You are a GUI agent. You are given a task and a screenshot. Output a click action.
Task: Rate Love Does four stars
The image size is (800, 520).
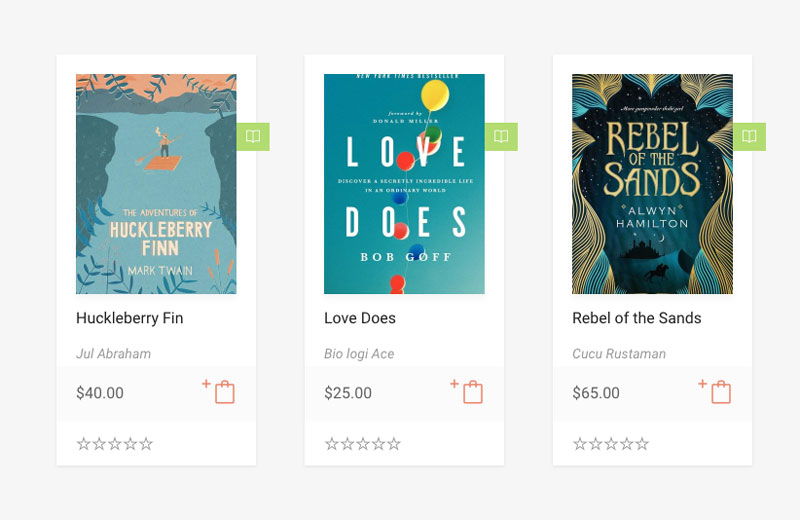coord(379,444)
